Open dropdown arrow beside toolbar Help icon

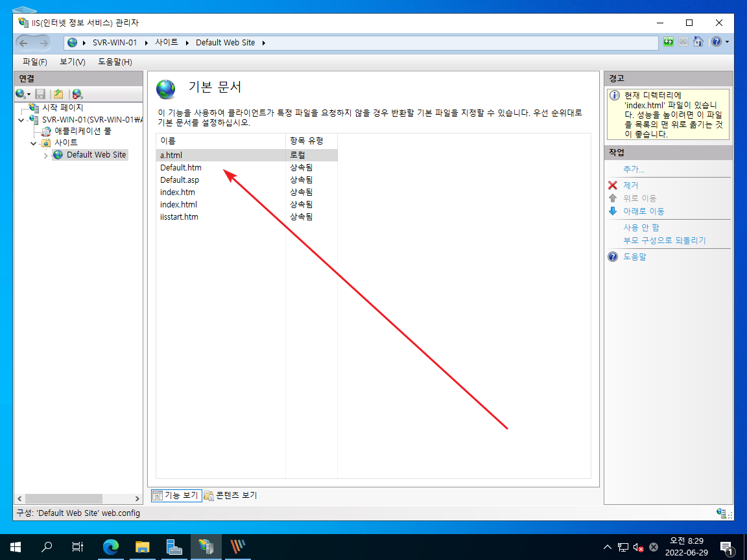pyautogui.click(x=728, y=42)
